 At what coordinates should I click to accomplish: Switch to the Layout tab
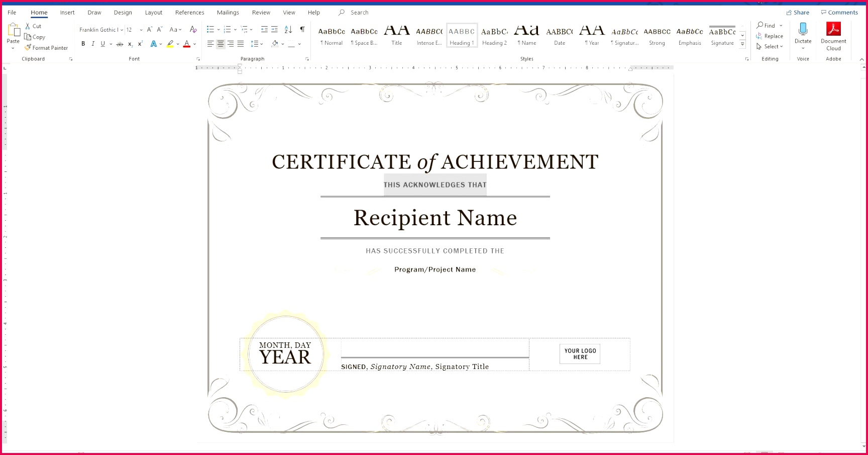point(153,13)
